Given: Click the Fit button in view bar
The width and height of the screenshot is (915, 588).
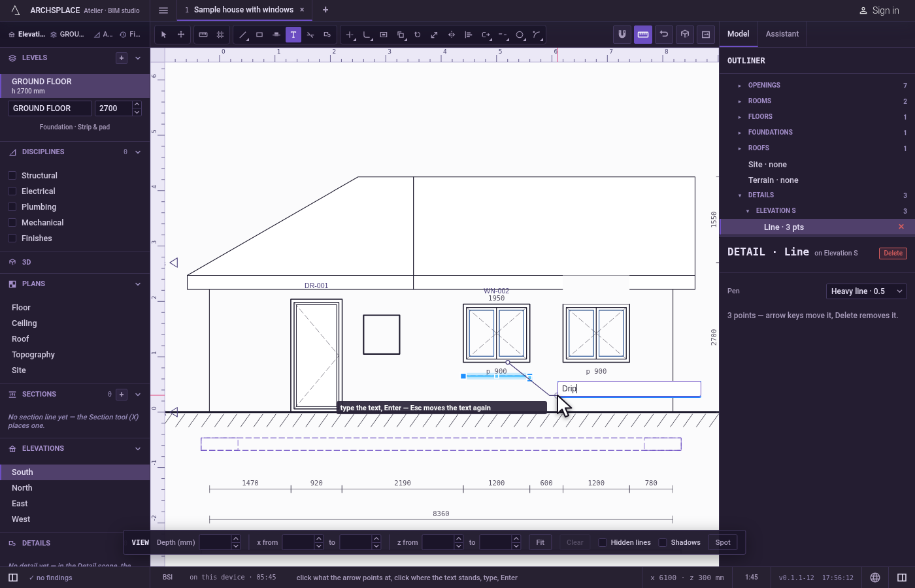Looking at the screenshot, I should click(x=541, y=542).
